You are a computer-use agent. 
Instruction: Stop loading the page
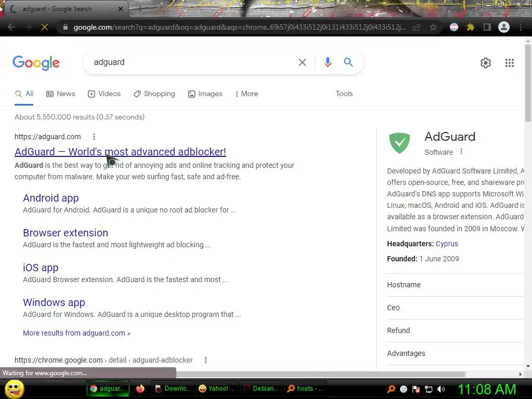pyautogui.click(x=45, y=27)
